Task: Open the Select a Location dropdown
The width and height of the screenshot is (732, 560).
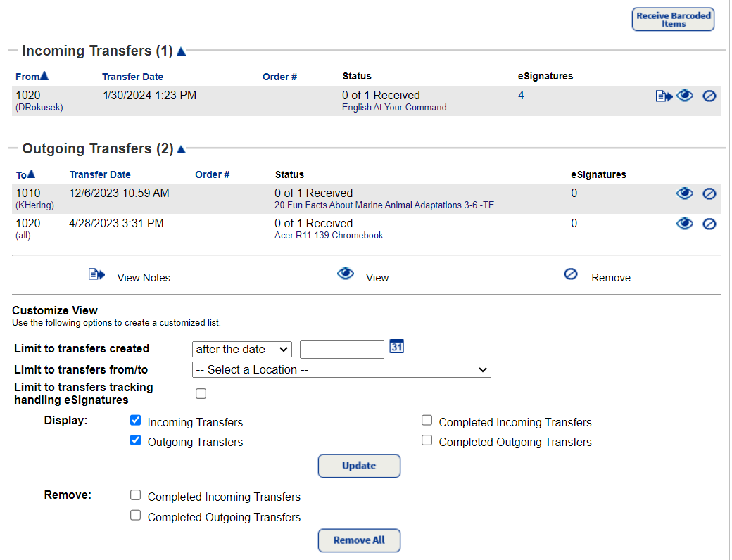Action: pos(341,369)
